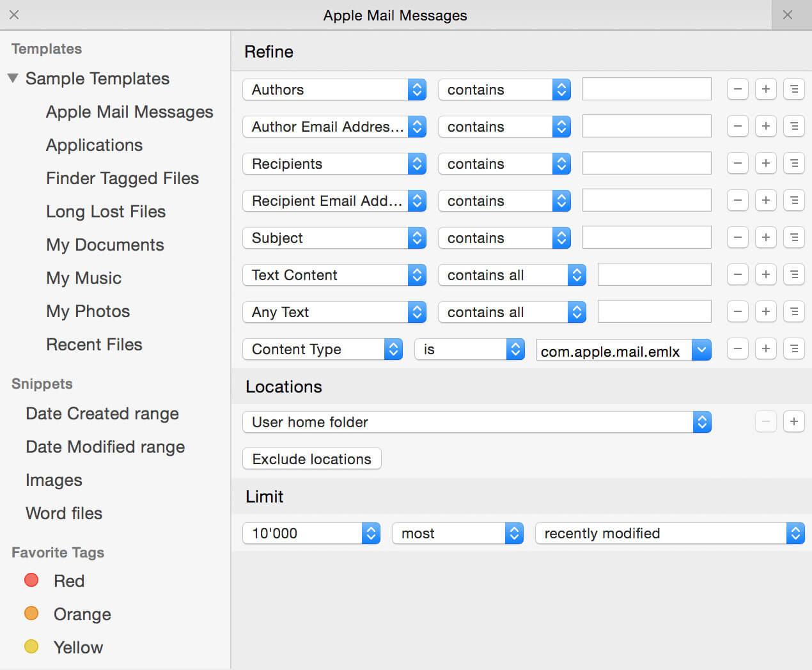Select the My Music template
Viewport: 812px width, 670px height.
click(84, 278)
